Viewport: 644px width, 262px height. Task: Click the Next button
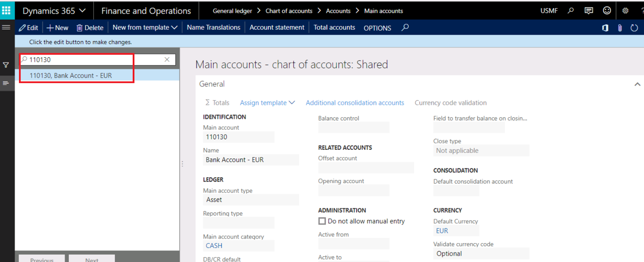[x=92, y=258]
